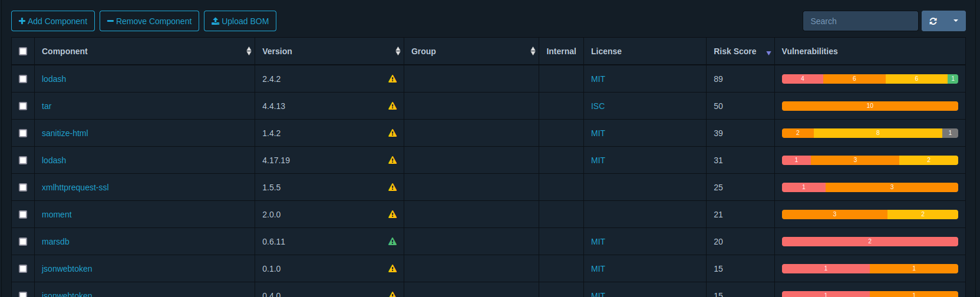980x297 pixels.
Task: Select the sanitize-html row checkbox
Action: [23, 133]
